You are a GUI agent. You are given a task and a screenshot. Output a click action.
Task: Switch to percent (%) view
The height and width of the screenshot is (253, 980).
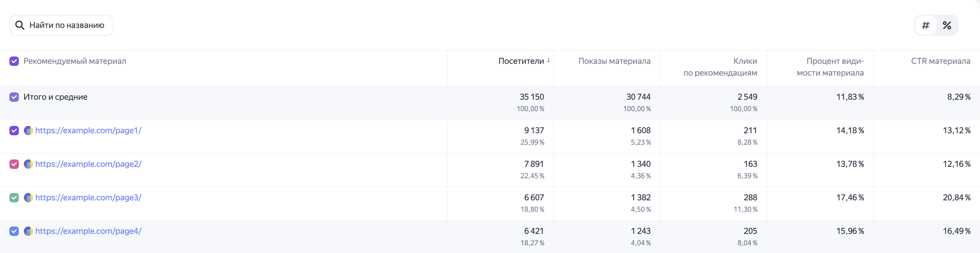[947, 26]
